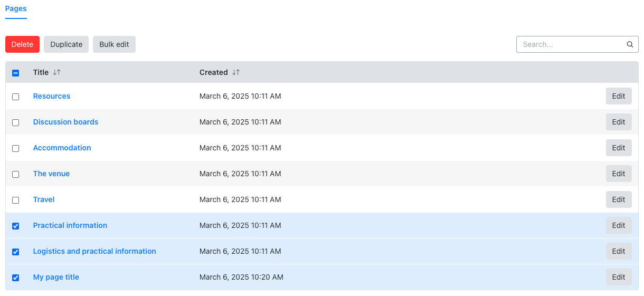The height and width of the screenshot is (296, 644).
Task: Click the Created column header text
Action: (214, 72)
